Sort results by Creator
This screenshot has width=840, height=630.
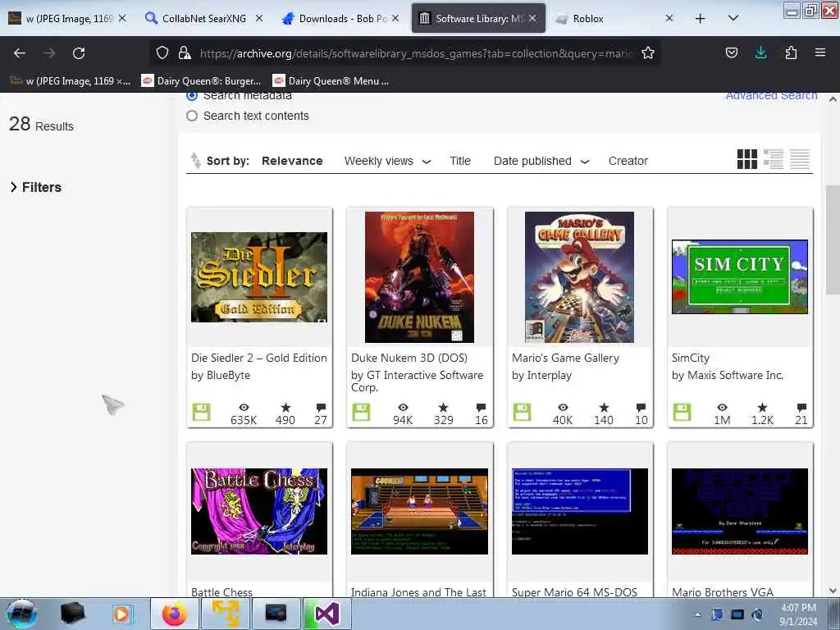628,161
